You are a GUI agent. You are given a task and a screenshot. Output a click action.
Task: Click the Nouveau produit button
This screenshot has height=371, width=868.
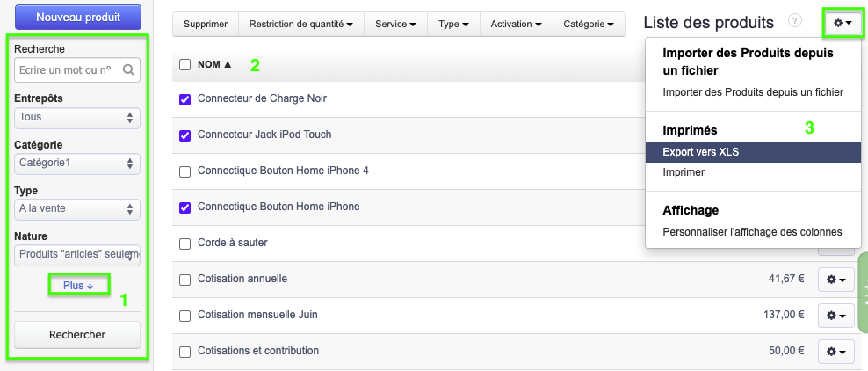coord(77,17)
